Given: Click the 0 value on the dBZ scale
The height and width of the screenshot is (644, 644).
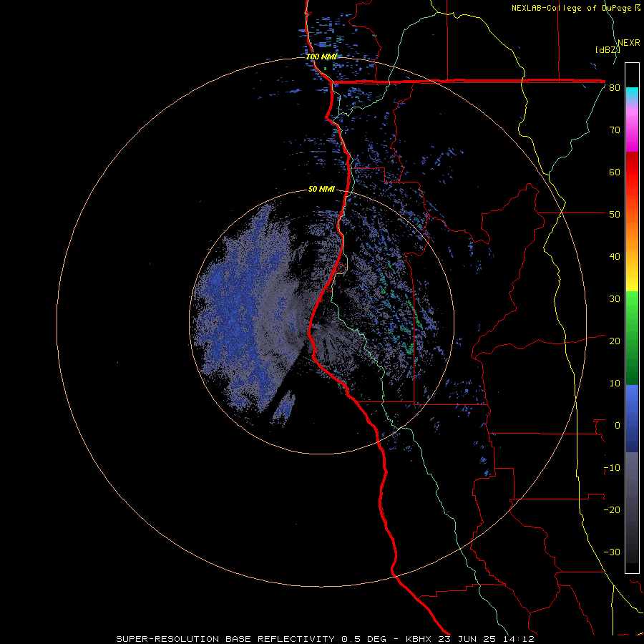Looking at the screenshot, I should point(618,426).
